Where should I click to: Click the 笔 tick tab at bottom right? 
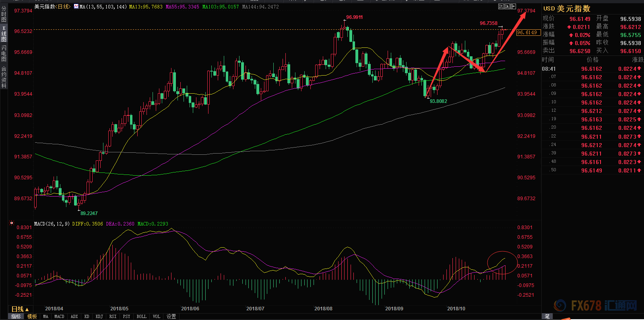(547, 316)
